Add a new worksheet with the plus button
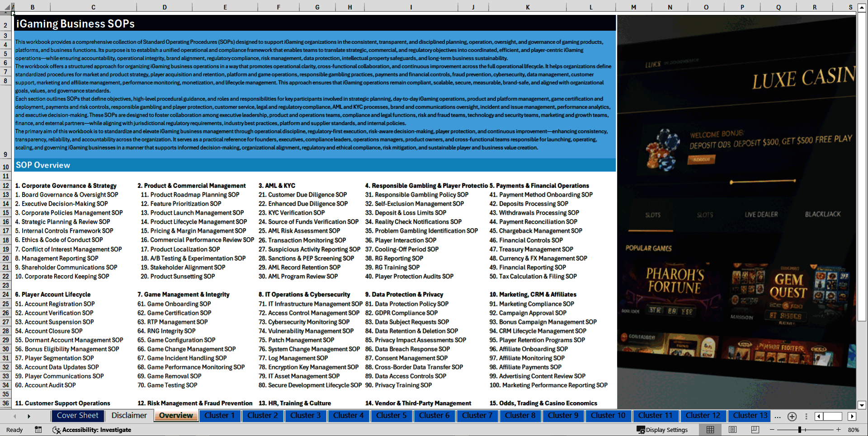This screenshot has height=436, width=868. pos(792,416)
